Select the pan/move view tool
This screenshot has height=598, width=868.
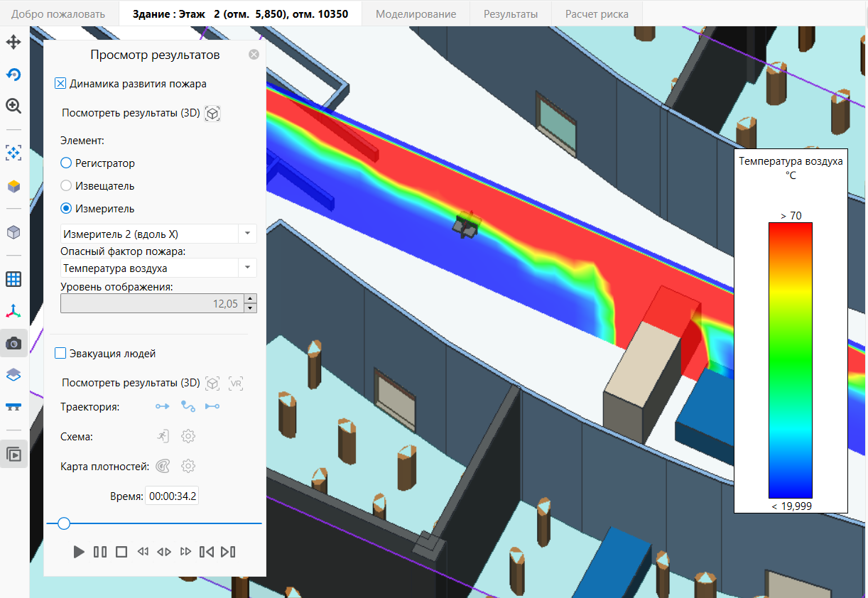point(13,42)
